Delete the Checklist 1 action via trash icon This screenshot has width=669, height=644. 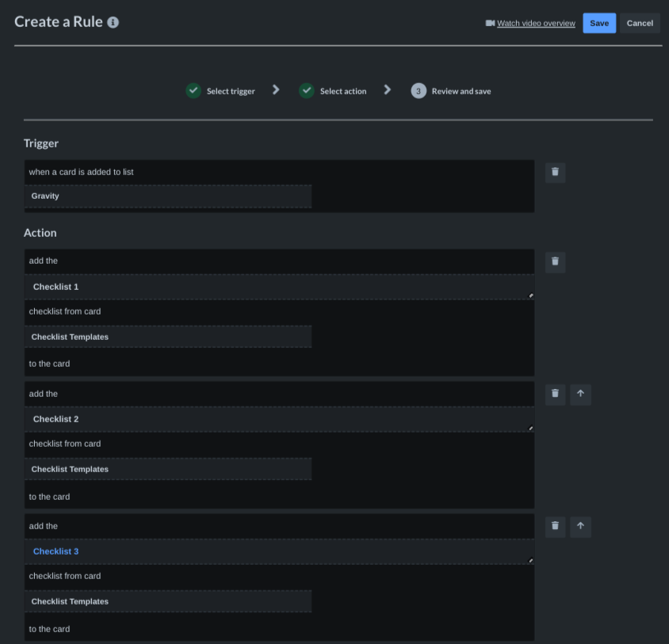555,261
